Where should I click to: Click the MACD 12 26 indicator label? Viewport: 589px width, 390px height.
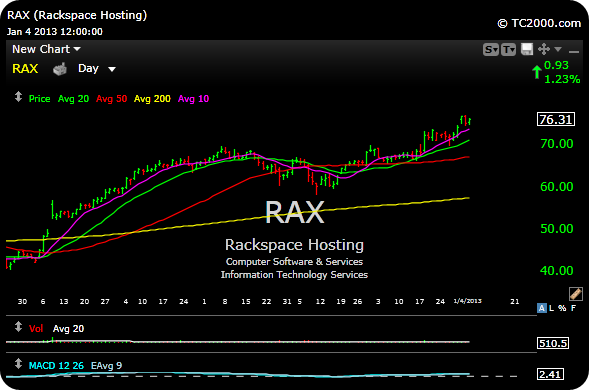tap(56, 366)
